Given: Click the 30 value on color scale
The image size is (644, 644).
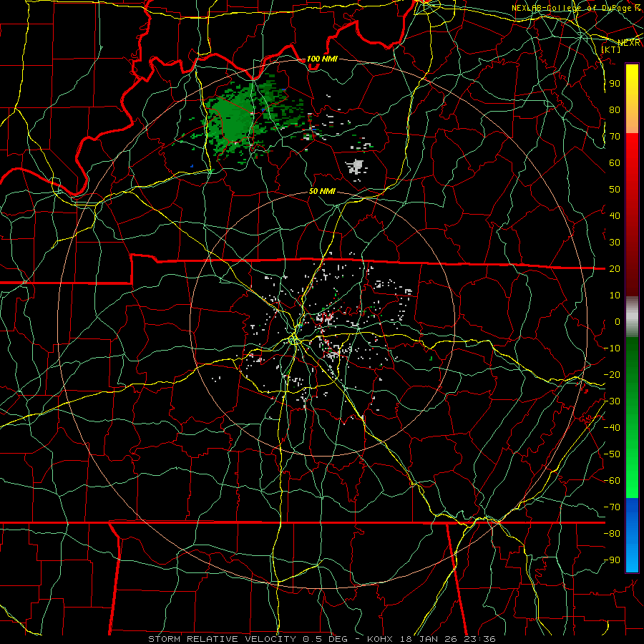Looking at the screenshot, I should [615, 243].
